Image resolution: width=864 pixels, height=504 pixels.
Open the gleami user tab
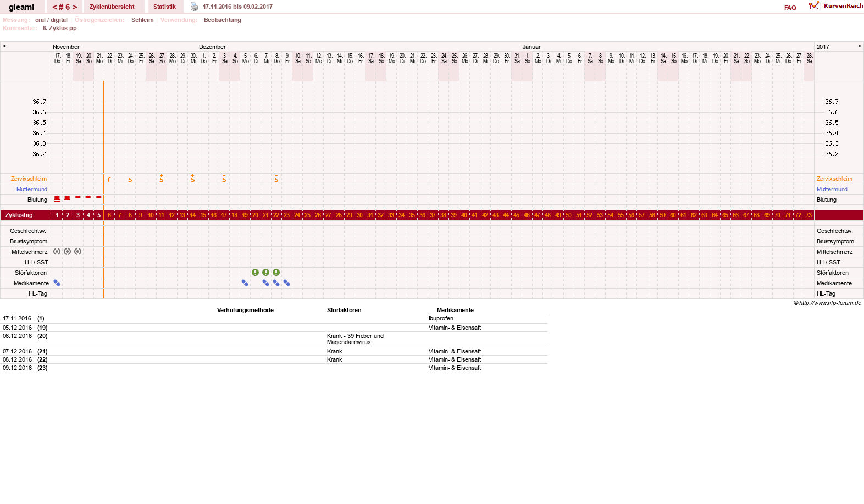pos(21,7)
